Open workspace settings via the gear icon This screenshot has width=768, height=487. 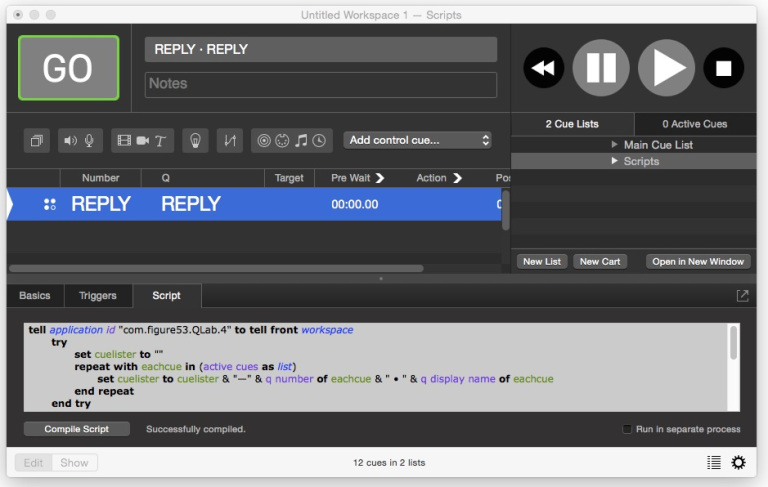pos(739,462)
